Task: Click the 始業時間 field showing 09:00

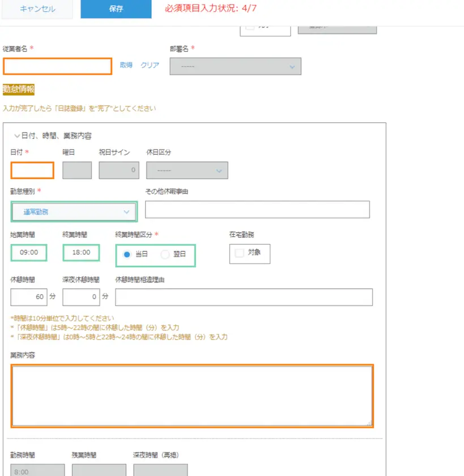Action: pos(29,253)
